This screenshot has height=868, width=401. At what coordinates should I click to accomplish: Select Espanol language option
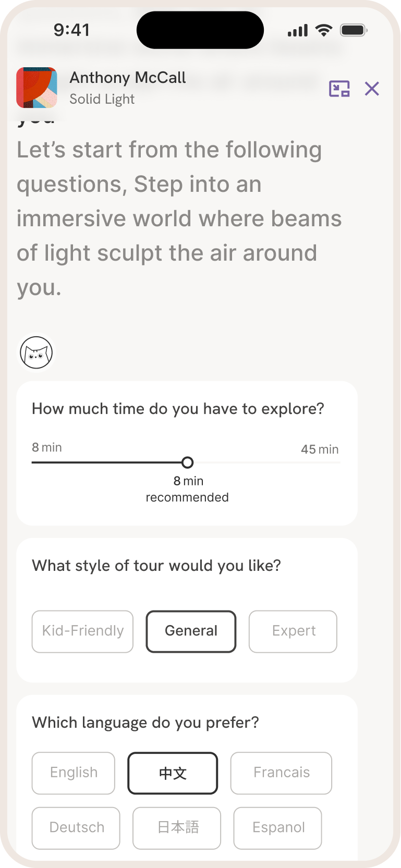(x=278, y=828)
